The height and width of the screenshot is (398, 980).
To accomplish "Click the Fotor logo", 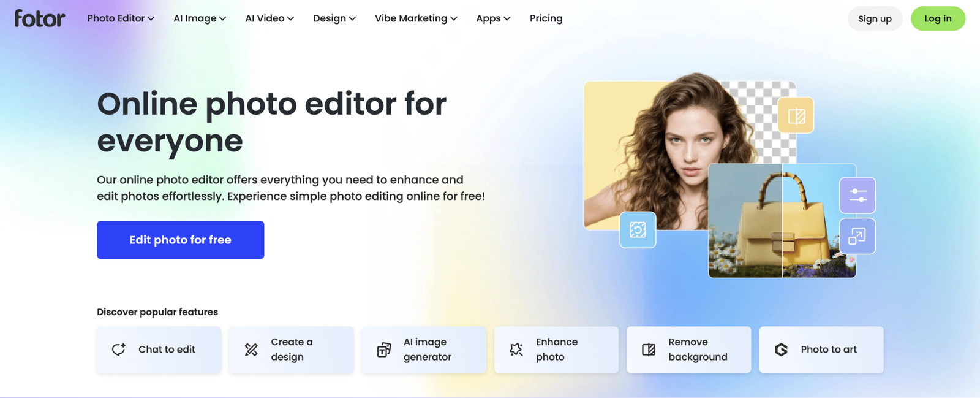I will [40, 18].
